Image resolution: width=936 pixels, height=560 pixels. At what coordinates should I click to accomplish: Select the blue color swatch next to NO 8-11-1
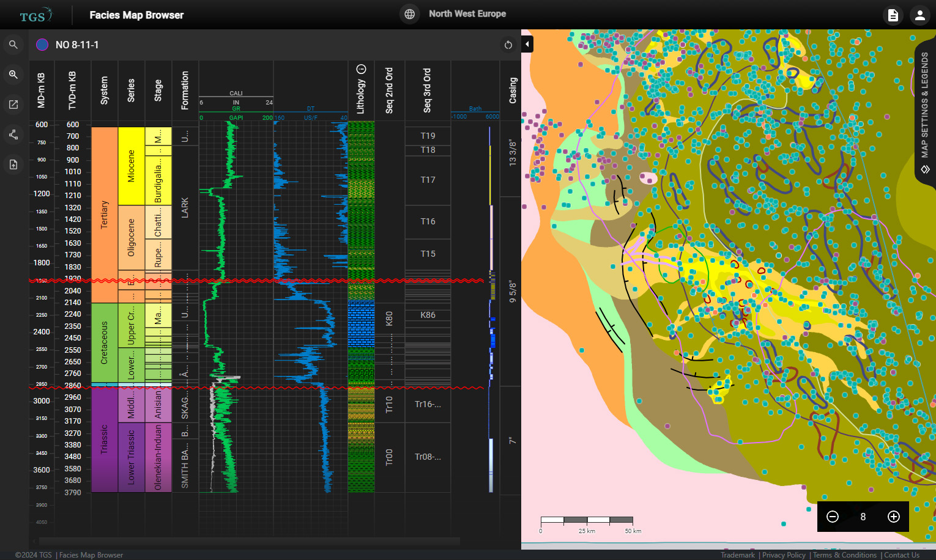click(x=42, y=45)
